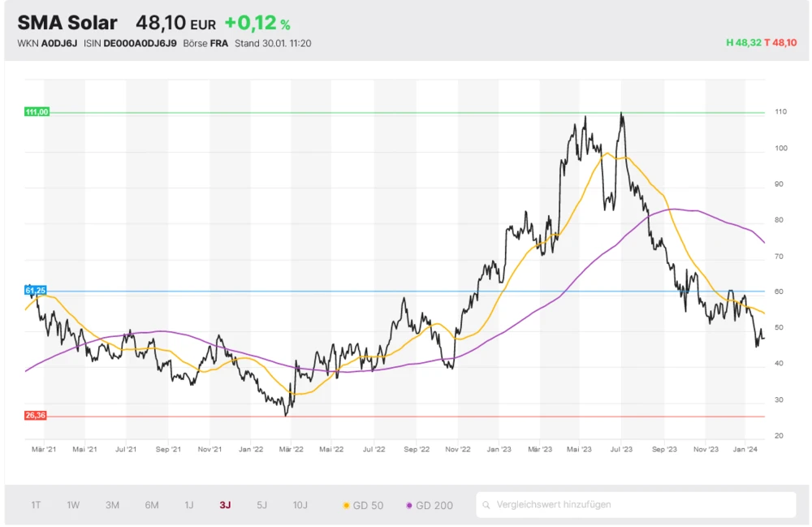Screen dimensions: 812x527
Task: Change chart range to 5J
Action: coord(261,505)
